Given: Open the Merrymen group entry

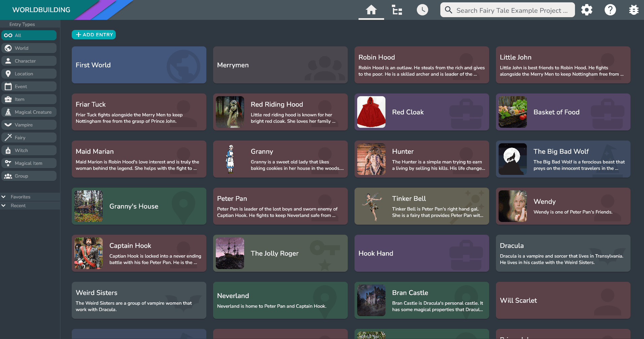Looking at the screenshot, I should 280,65.
